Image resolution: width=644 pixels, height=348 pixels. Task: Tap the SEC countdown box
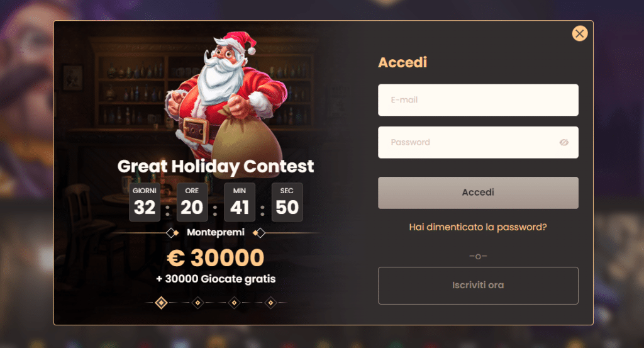(287, 202)
